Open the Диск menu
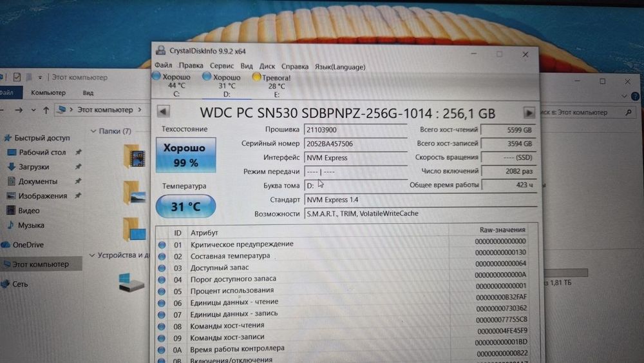 pyautogui.click(x=267, y=66)
